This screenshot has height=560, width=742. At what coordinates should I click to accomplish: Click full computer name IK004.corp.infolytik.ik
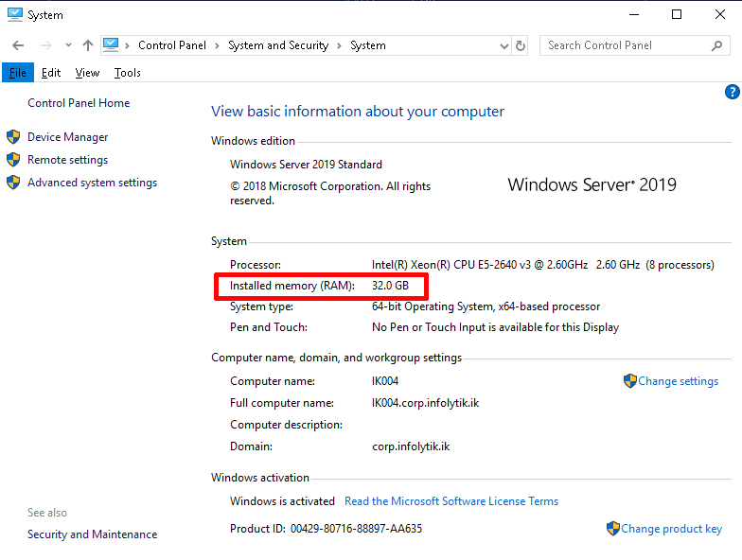click(x=426, y=403)
